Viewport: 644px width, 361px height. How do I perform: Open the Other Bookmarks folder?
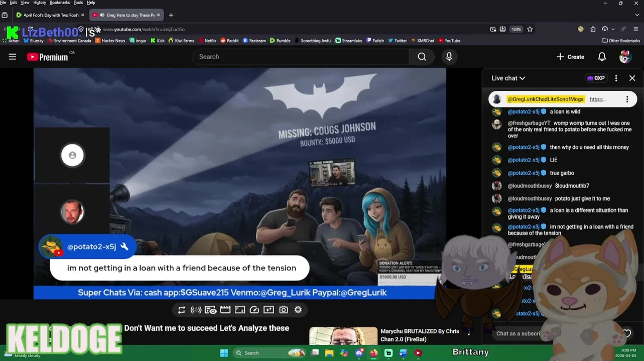pos(621,41)
